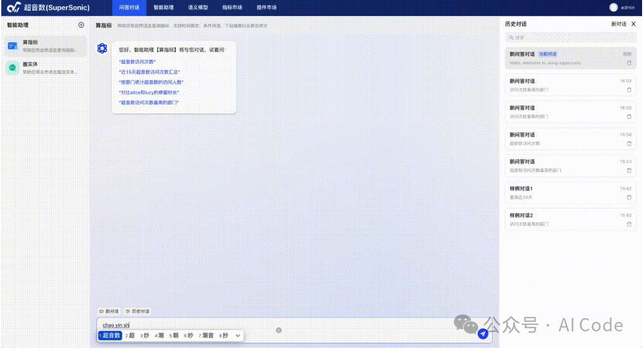This screenshot has height=351, width=644.
Task: Delete 样例对话2 conversation
Action: point(629,224)
